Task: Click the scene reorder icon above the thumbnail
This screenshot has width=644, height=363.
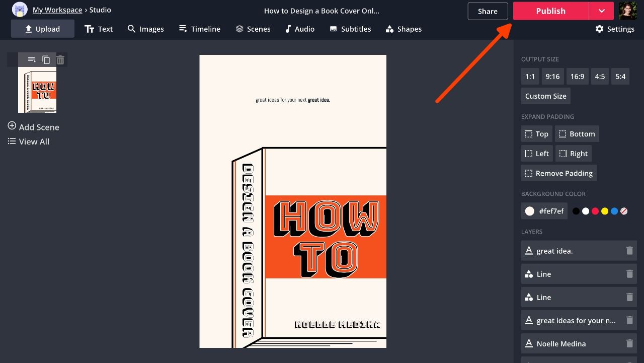Action: point(31,60)
